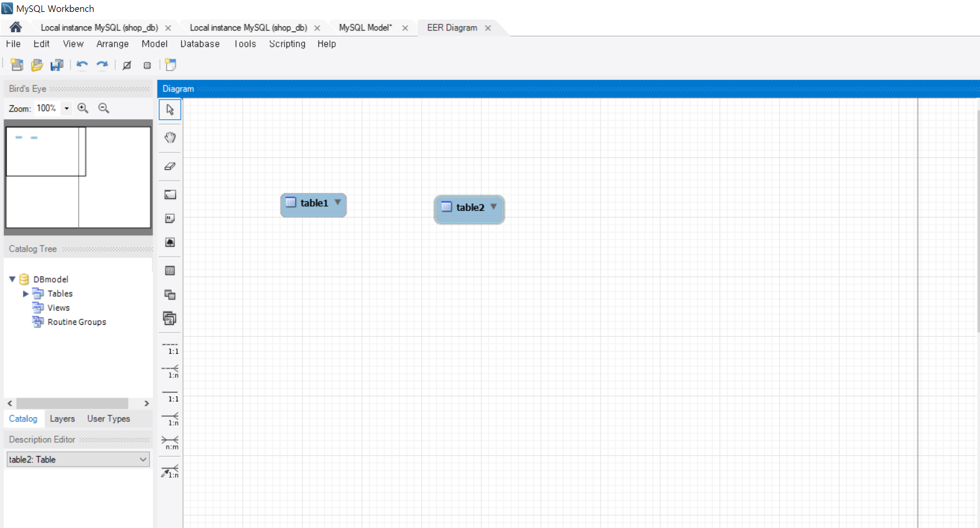The height and width of the screenshot is (528, 980).
Task: Select the text note tool
Action: pos(170,219)
